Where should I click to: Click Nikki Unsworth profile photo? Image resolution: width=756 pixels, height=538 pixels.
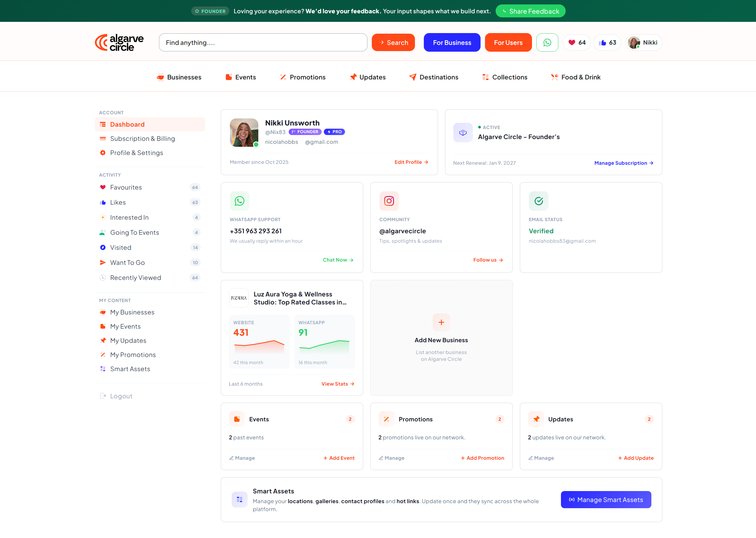tap(244, 133)
